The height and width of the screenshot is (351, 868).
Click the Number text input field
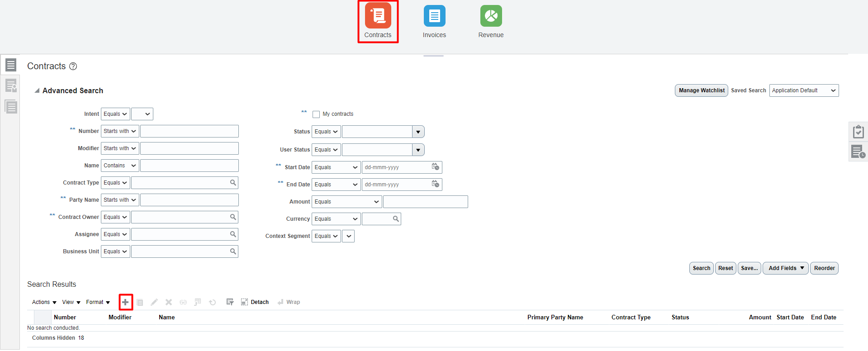coord(190,131)
